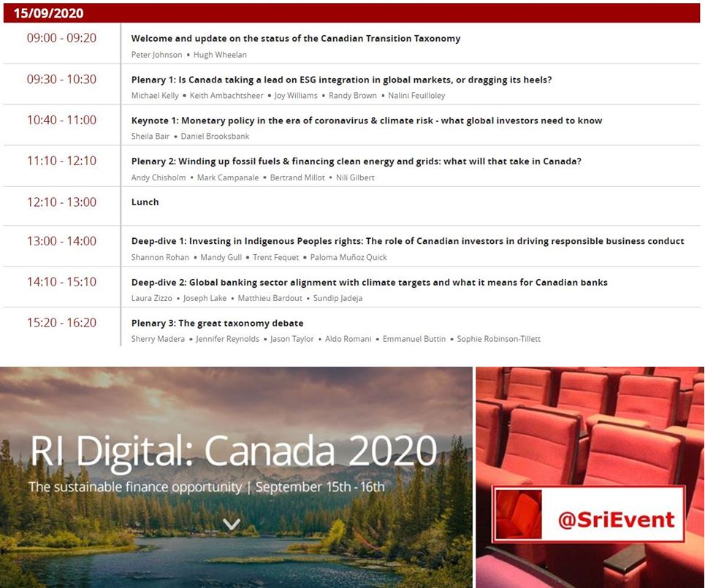The width and height of the screenshot is (705, 588).
Task: Click the 09:30 - 10:30 time slot
Action: 61,80
